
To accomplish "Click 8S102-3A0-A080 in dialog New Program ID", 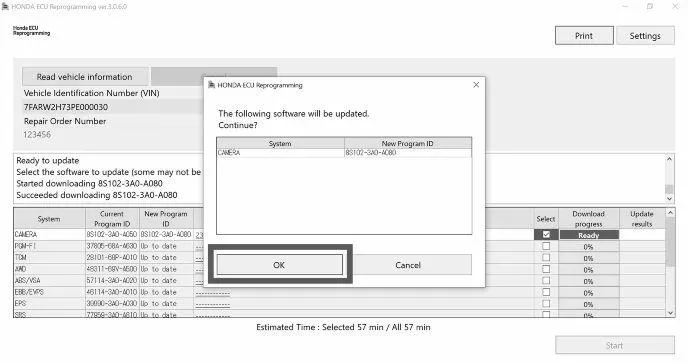I will (371, 153).
